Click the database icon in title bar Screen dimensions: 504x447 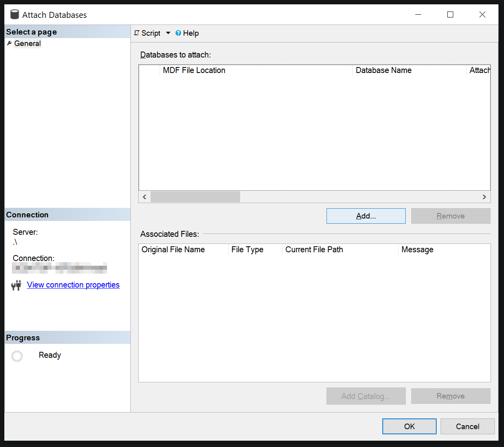click(x=15, y=15)
